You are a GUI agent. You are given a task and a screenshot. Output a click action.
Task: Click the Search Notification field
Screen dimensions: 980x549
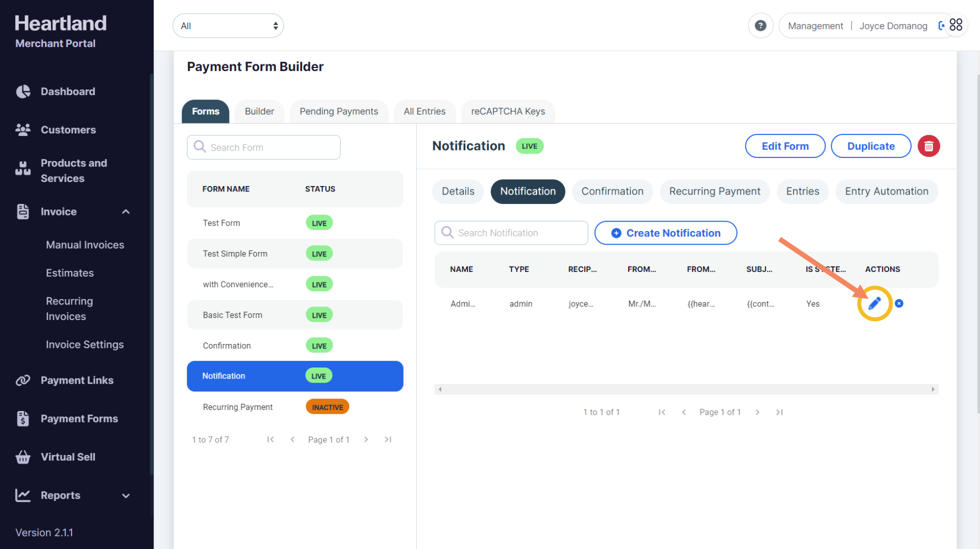coord(511,233)
